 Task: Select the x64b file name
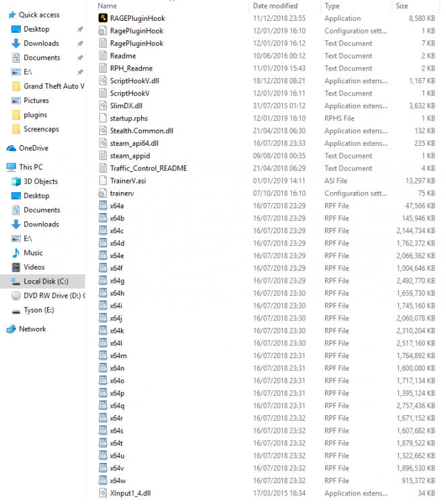117,218
